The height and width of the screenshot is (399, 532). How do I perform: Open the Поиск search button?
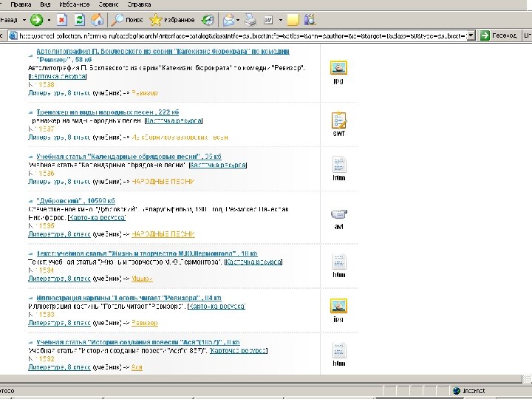(127, 20)
